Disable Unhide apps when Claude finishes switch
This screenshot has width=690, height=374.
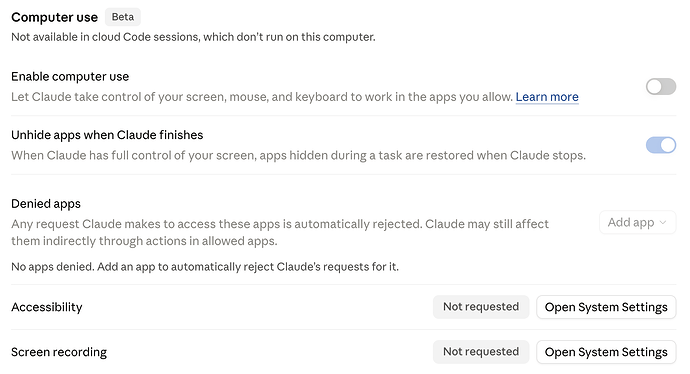coord(661,145)
